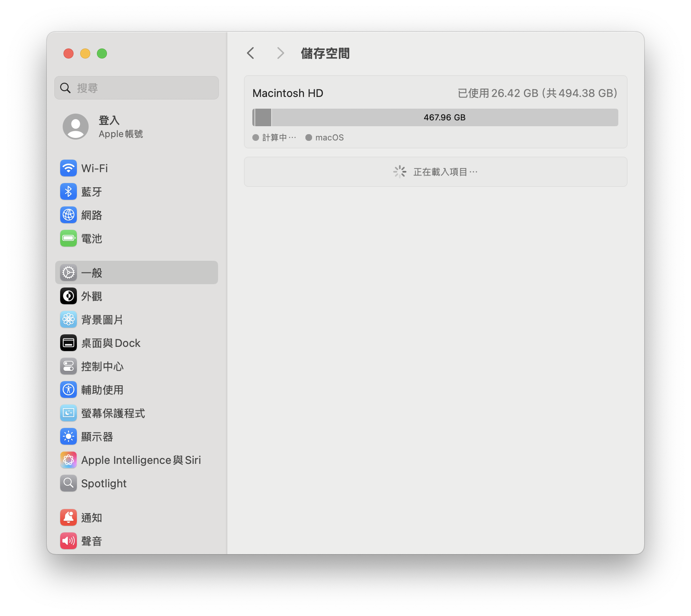The width and height of the screenshot is (691, 616).
Task: Open 桌面與Dock settings pane
Action: point(111,343)
